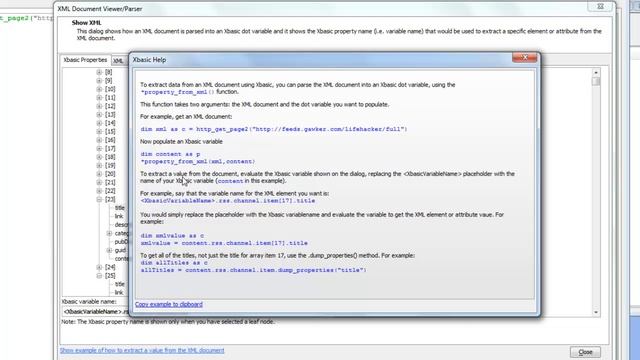640x360 pixels.
Task: Expand tree node [17]
Action: (99, 149)
